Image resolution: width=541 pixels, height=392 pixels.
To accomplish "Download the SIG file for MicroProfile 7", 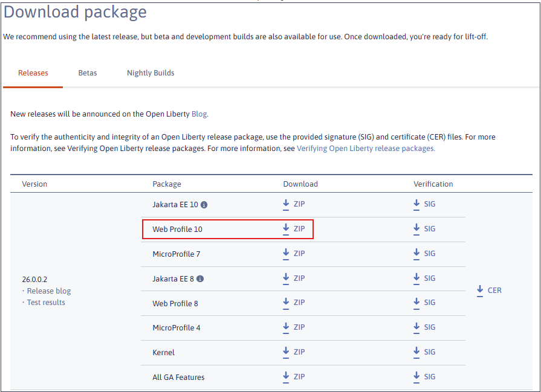I will [x=424, y=254].
